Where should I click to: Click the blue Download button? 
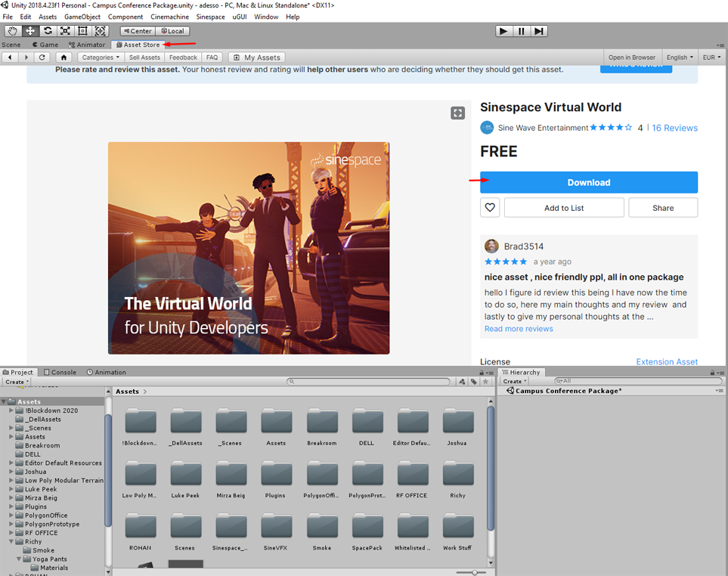click(x=589, y=182)
